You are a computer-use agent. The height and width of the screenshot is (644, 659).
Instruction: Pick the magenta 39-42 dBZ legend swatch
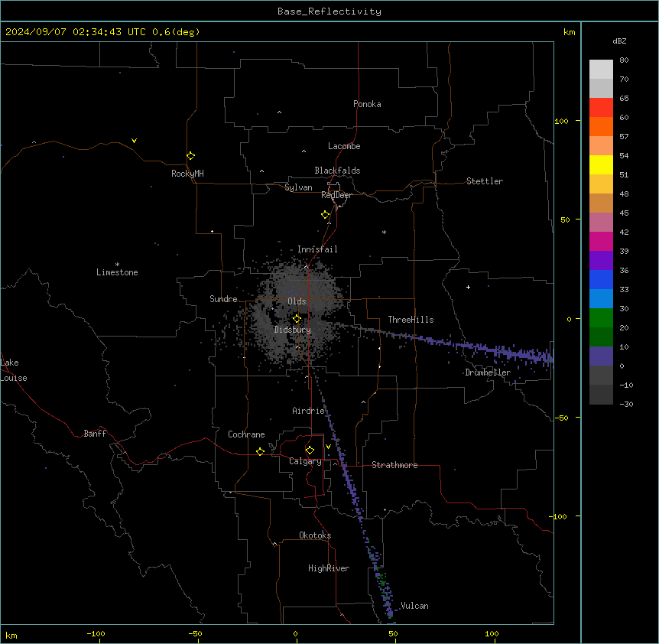(601, 241)
